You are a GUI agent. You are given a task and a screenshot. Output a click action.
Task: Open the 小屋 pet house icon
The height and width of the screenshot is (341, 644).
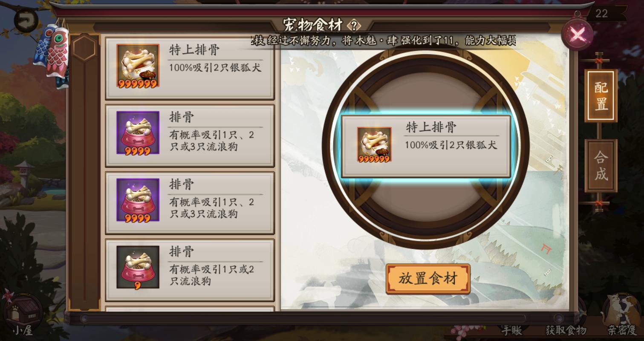23,314
